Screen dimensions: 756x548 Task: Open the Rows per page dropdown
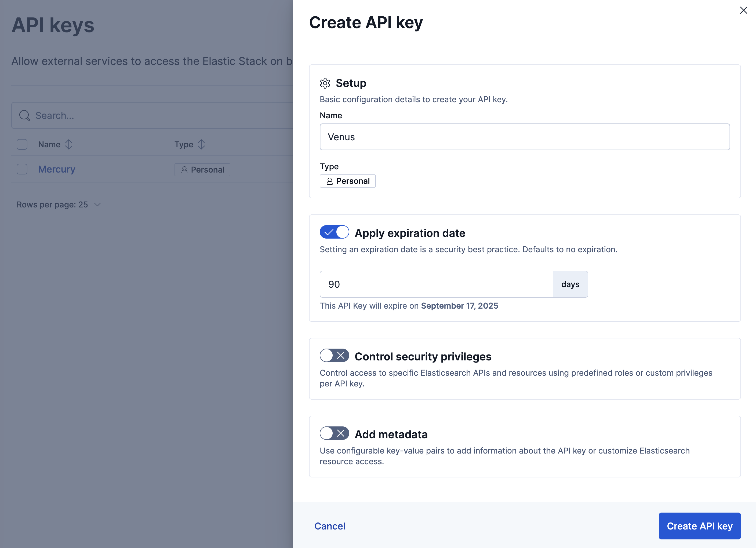point(59,204)
